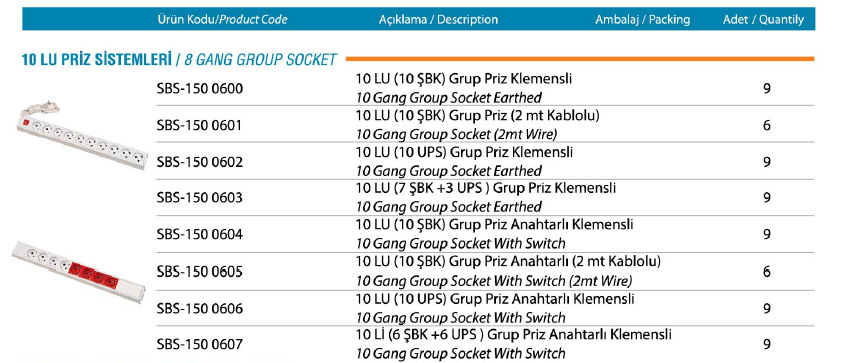Select product code SBS-150 0606
The image size is (850, 363).
pyautogui.click(x=199, y=309)
